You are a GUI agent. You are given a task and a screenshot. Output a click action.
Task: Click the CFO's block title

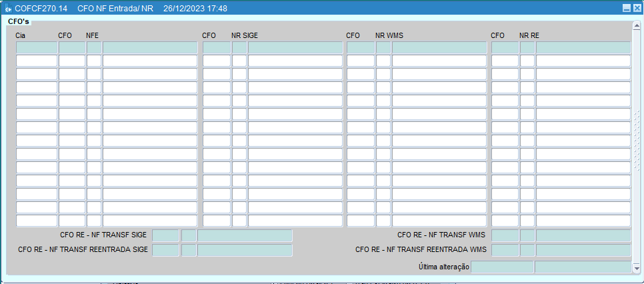pos(19,21)
